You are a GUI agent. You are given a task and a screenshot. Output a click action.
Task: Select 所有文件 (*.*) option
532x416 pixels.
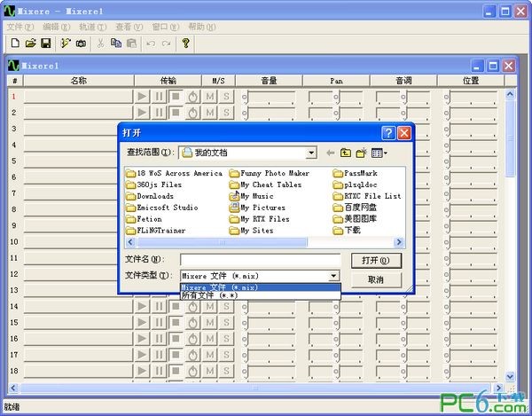(x=260, y=295)
